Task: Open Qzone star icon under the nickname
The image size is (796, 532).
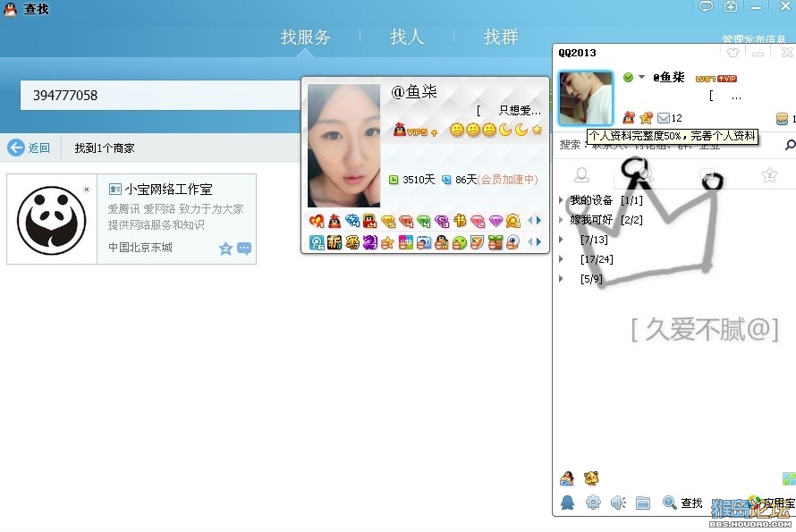Action: pos(646,118)
